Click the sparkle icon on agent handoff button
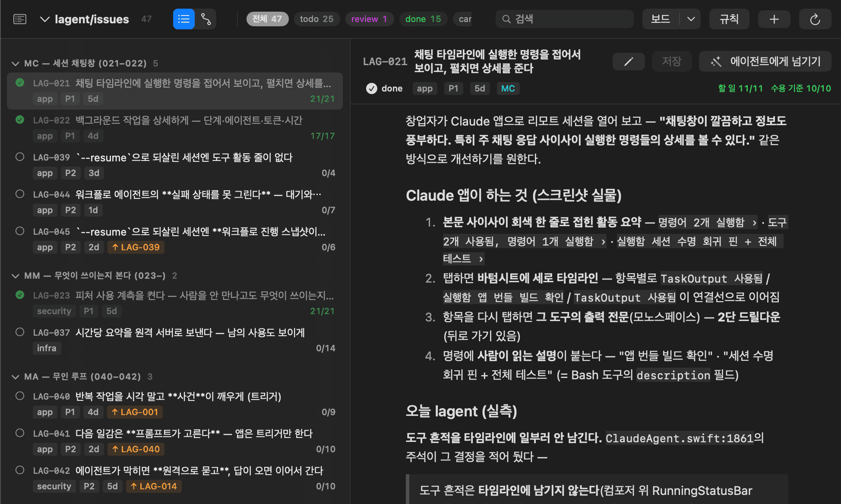The height and width of the screenshot is (504, 841). 716,61
